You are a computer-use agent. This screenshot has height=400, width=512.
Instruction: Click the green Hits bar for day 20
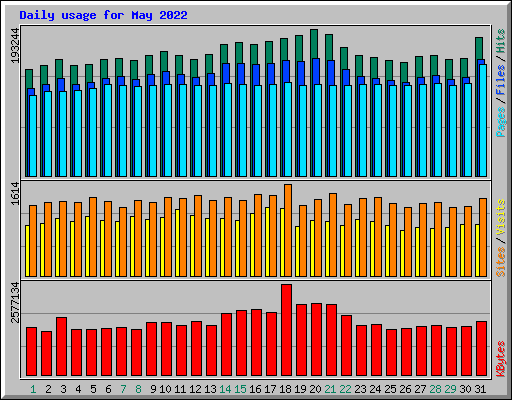(314, 43)
